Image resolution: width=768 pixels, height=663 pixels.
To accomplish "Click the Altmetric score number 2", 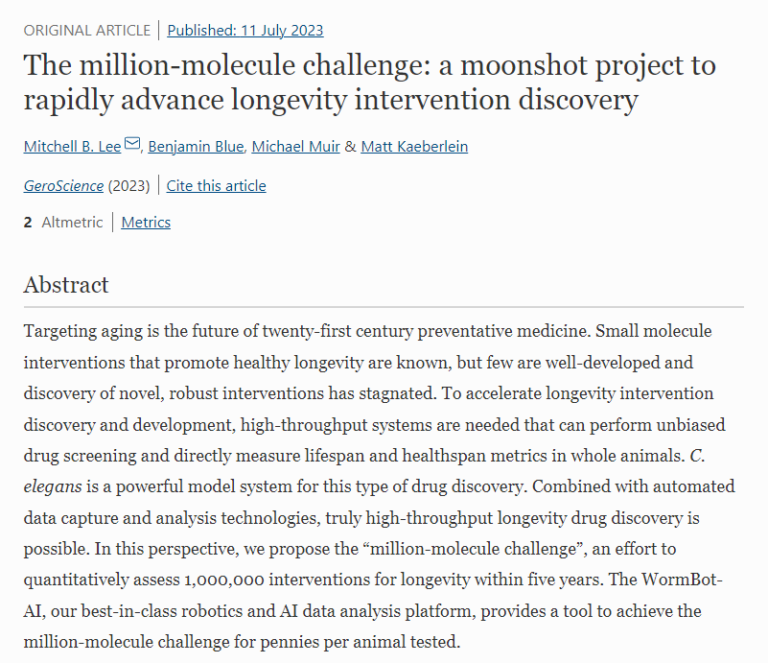I will (28, 222).
